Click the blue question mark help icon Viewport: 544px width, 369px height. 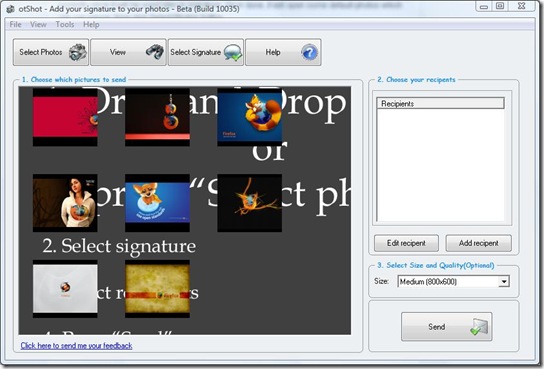click(309, 52)
